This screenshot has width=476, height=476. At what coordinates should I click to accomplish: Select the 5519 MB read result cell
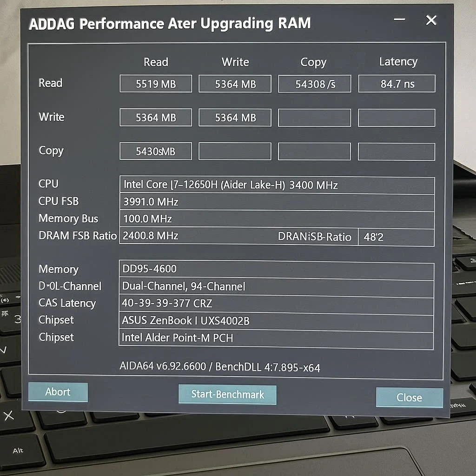[x=156, y=84]
